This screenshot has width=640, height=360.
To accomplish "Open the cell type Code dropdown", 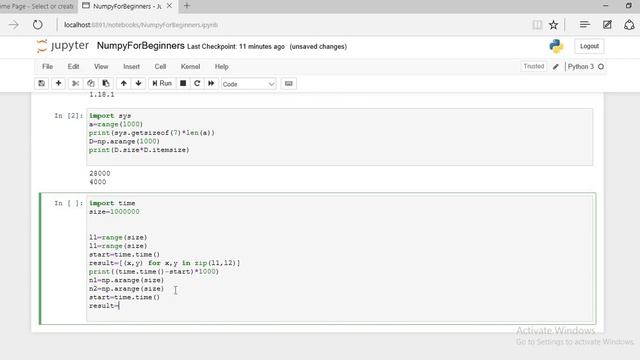I will (x=249, y=84).
